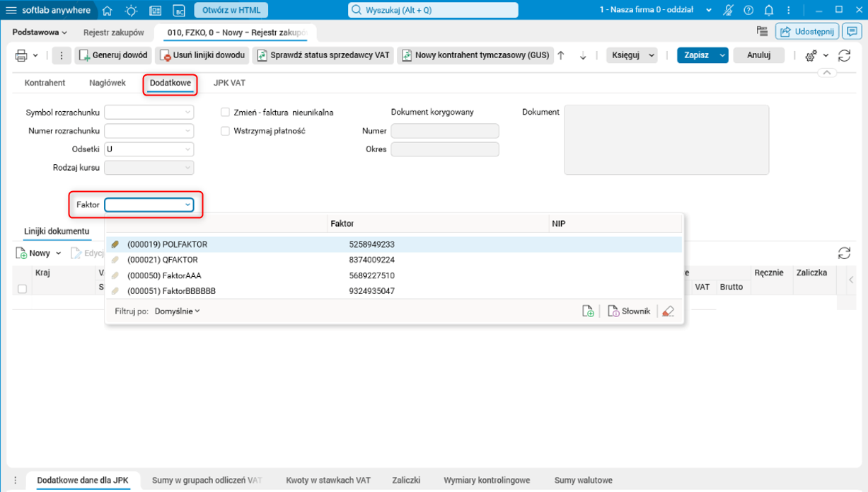Open the help question mark icon
The image size is (868, 492).
(x=748, y=11)
